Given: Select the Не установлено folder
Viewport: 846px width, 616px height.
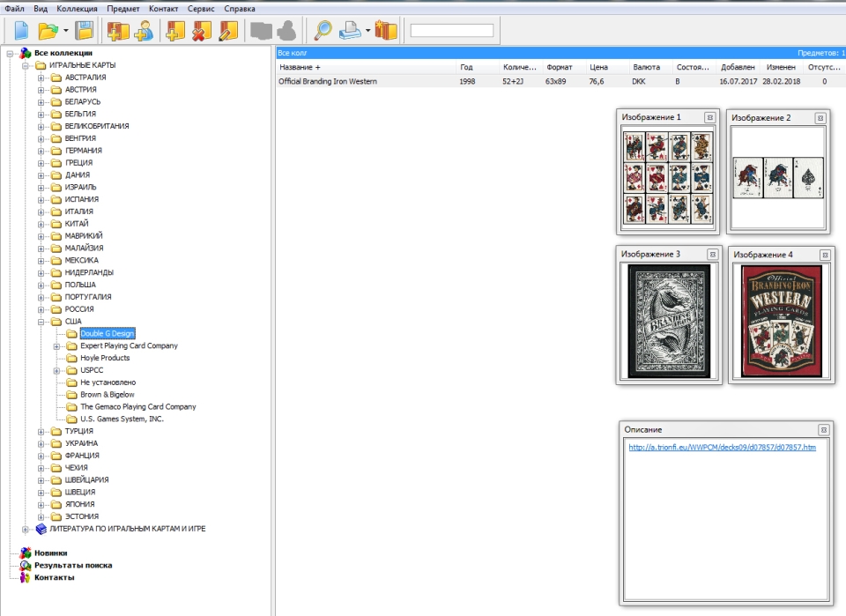Looking at the screenshot, I should (x=108, y=382).
